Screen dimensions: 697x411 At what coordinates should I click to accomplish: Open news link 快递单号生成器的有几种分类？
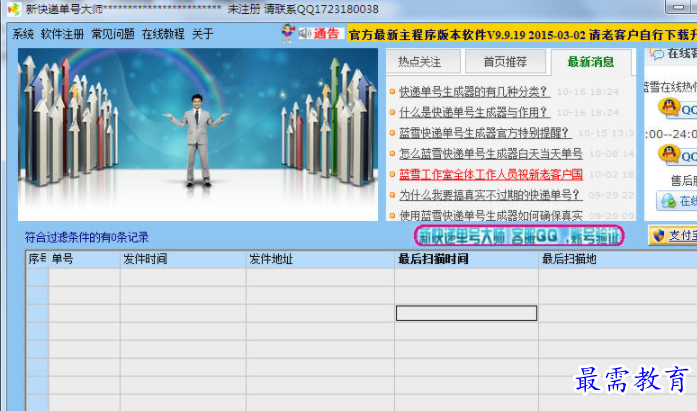[x=473, y=92]
